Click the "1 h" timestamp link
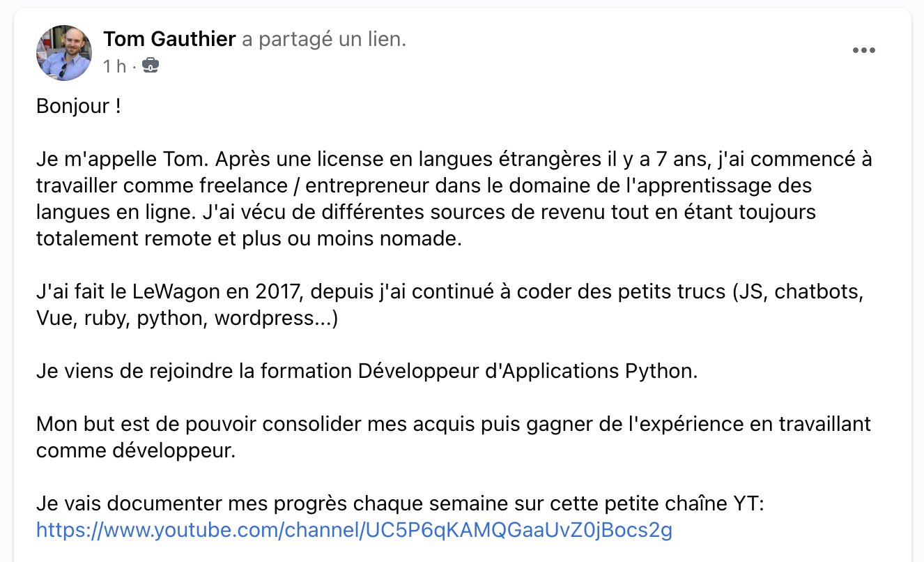 tap(114, 66)
